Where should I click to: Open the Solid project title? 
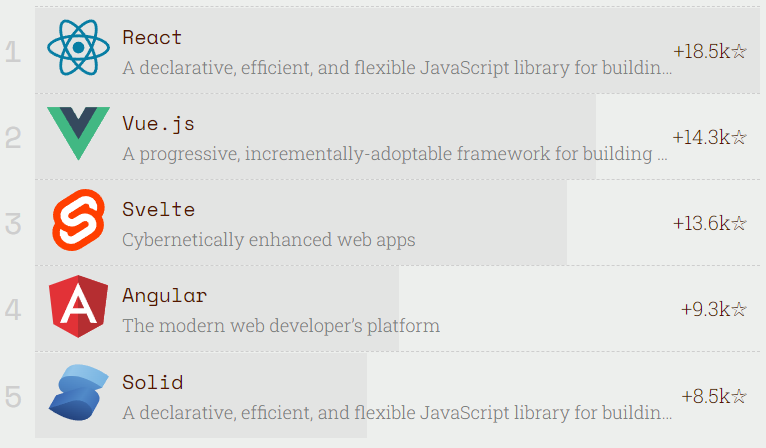[x=152, y=383]
